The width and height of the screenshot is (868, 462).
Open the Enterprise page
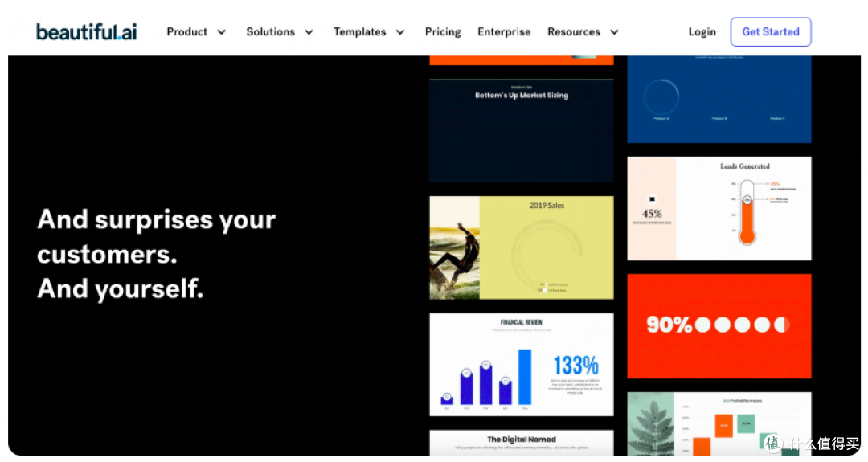pos(504,32)
